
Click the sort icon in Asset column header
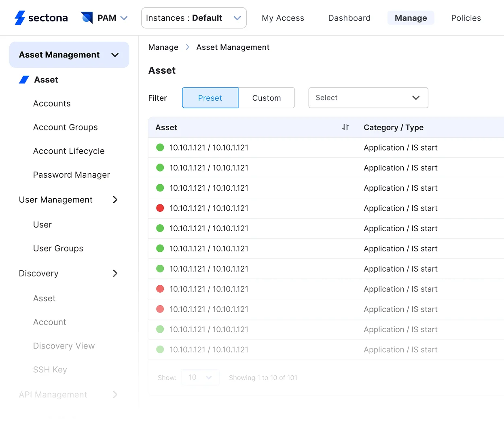pyautogui.click(x=345, y=127)
